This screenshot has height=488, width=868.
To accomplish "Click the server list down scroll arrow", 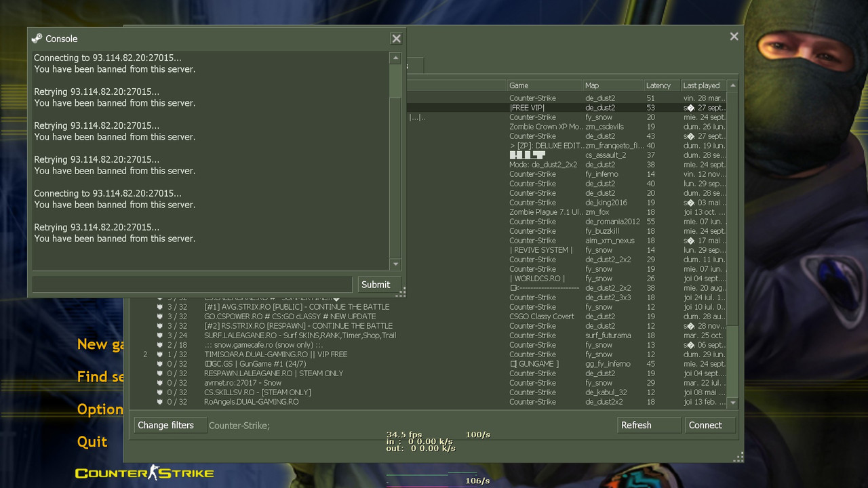I will pos(732,402).
